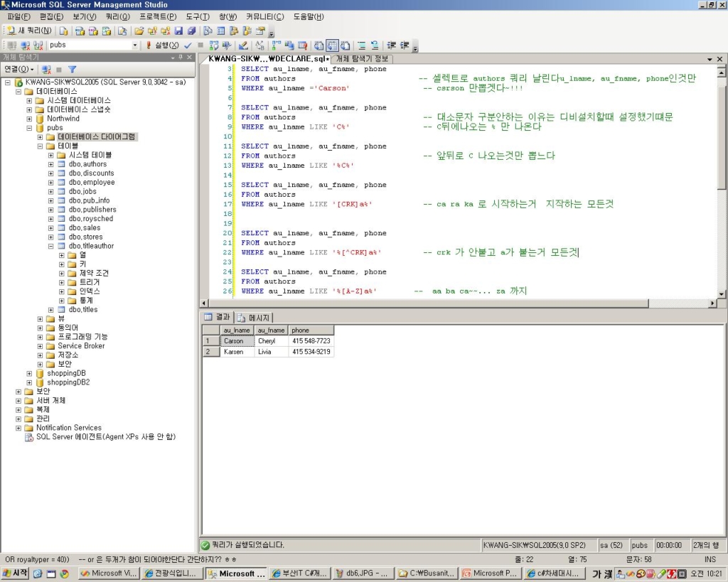Click the Internet Explorer quick launch icon

coord(38,573)
